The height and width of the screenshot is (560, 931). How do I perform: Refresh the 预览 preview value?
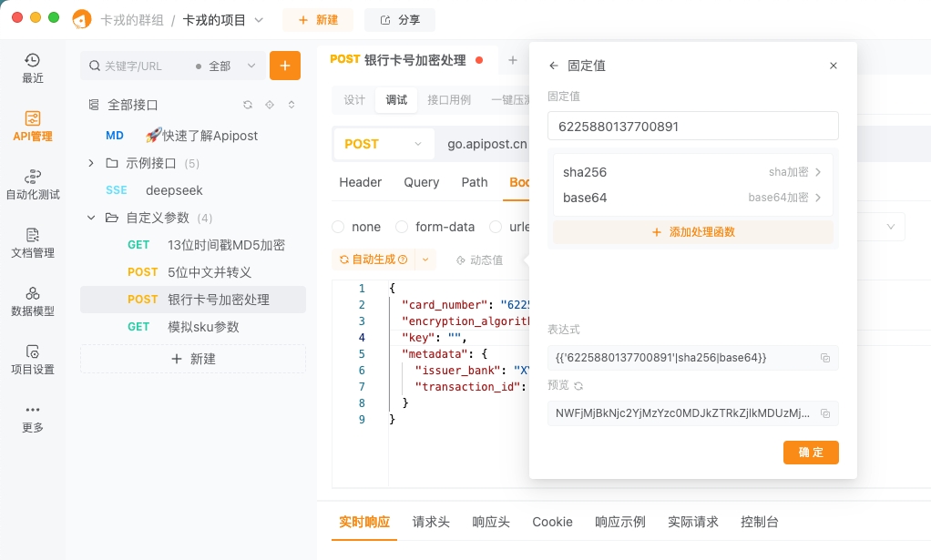tap(580, 385)
